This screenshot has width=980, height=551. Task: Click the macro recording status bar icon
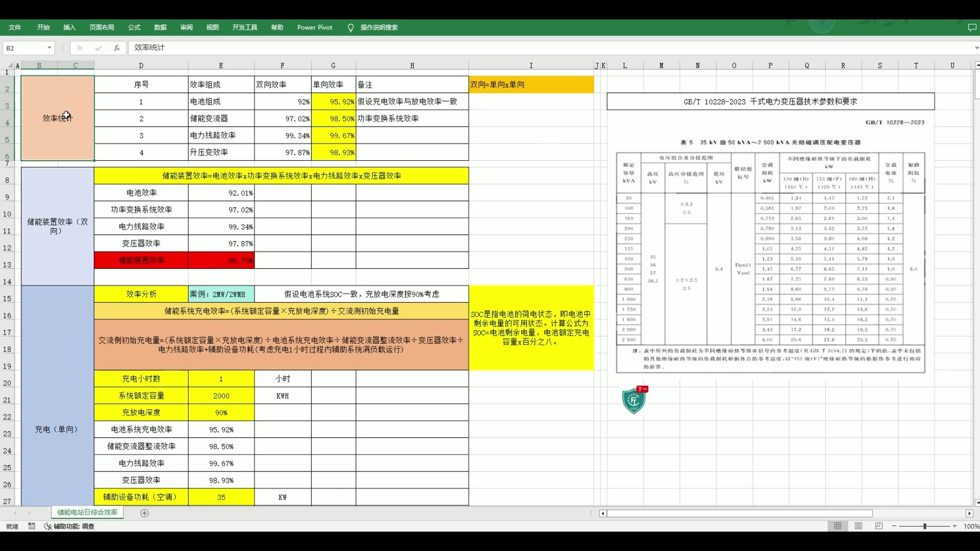[x=32, y=526]
